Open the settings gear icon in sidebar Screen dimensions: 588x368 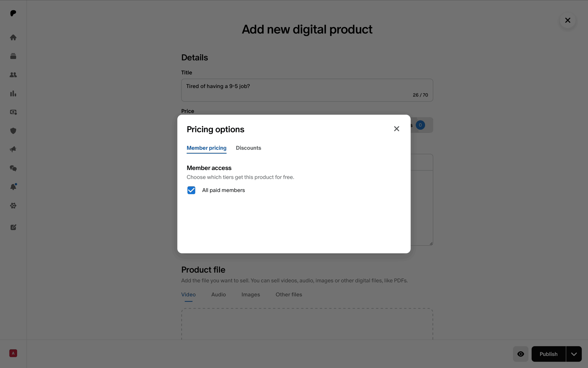click(x=13, y=205)
